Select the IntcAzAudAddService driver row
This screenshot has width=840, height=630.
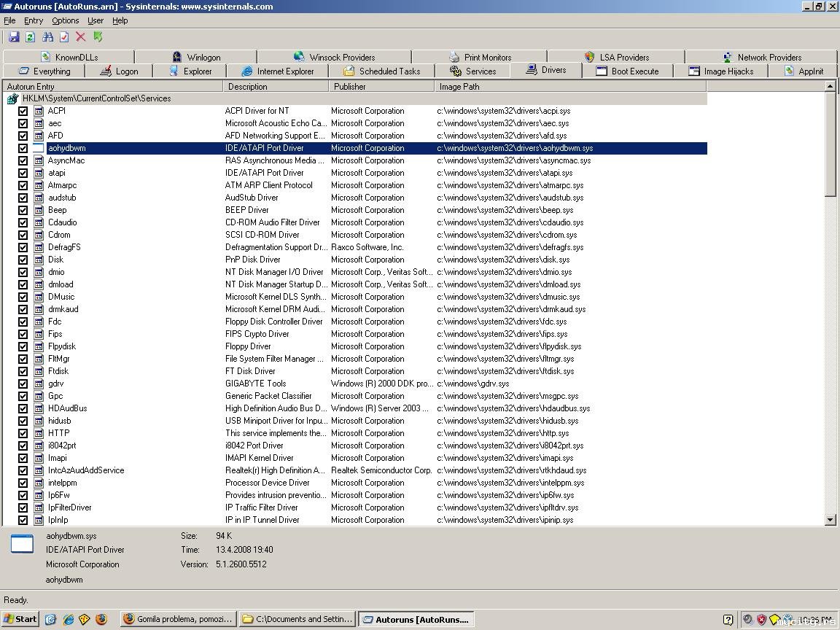[86, 470]
